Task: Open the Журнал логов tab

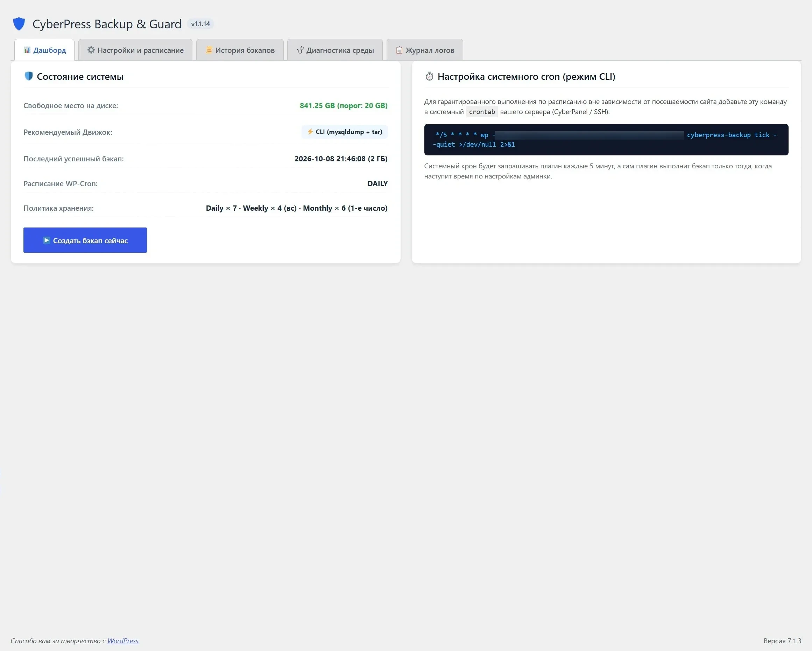Action: (425, 50)
